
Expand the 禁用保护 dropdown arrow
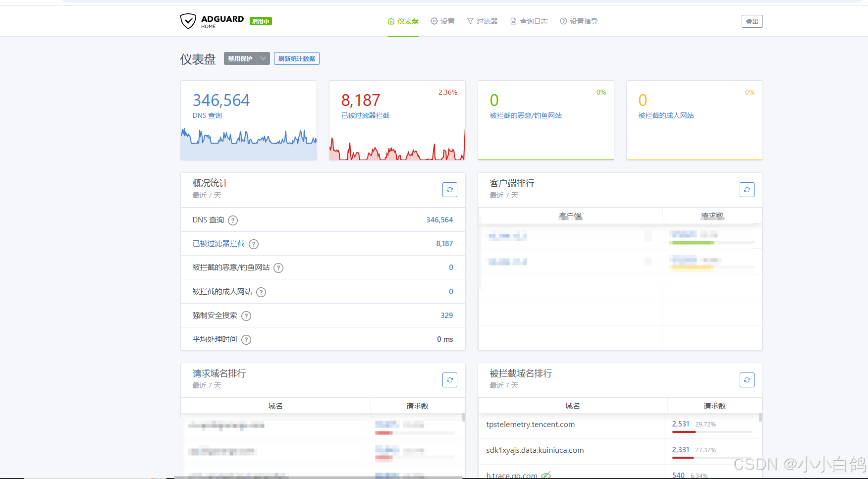(x=264, y=59)
